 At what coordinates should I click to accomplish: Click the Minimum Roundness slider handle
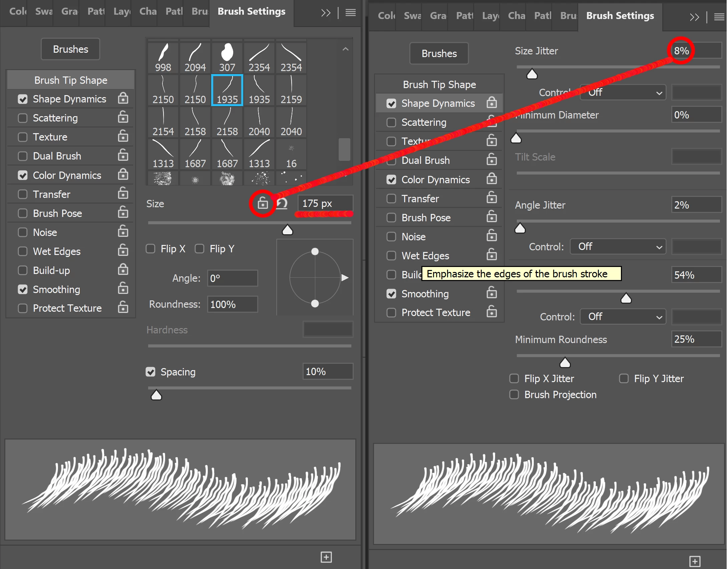(x=565, y=362)
